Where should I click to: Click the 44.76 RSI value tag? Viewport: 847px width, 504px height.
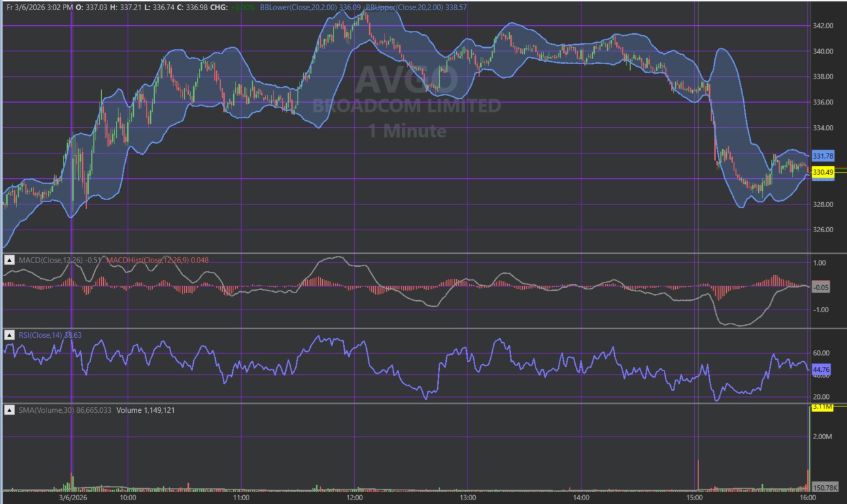click(x=822, y=369)
